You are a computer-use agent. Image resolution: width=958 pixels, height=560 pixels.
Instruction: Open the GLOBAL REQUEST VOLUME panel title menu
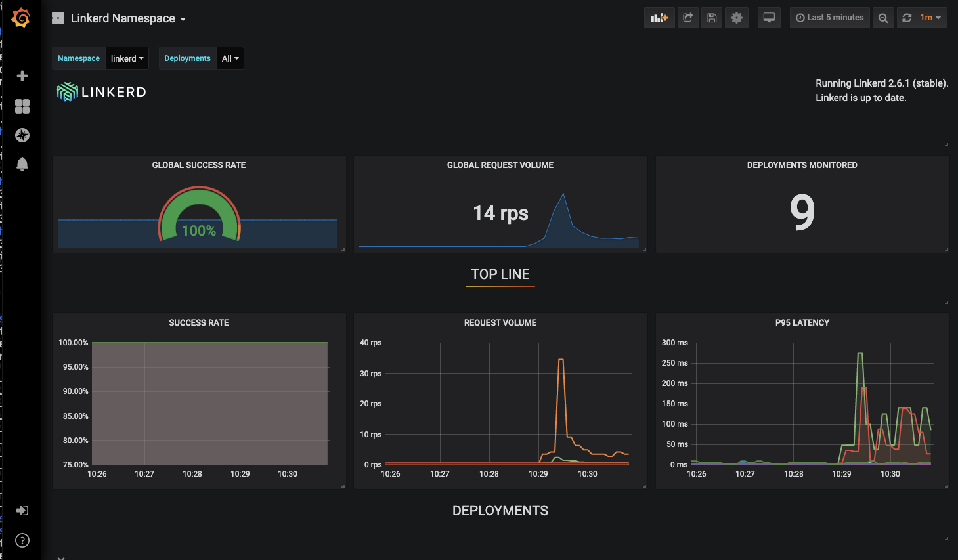click(500, 165)
